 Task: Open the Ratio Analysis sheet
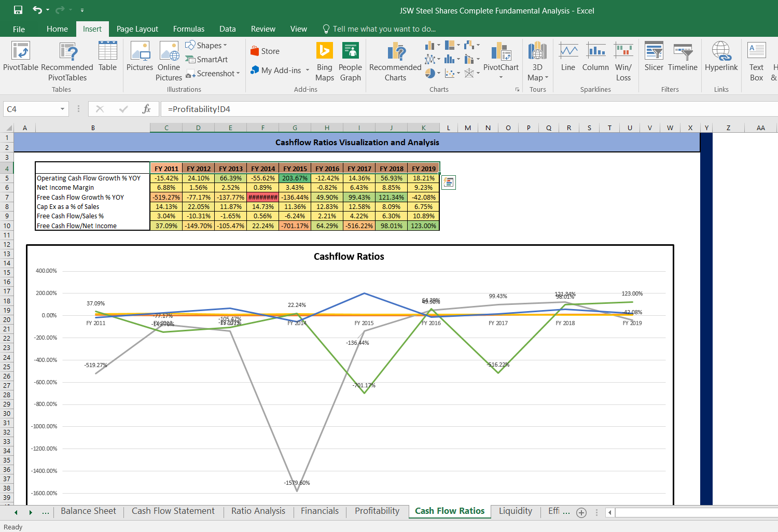258,511
